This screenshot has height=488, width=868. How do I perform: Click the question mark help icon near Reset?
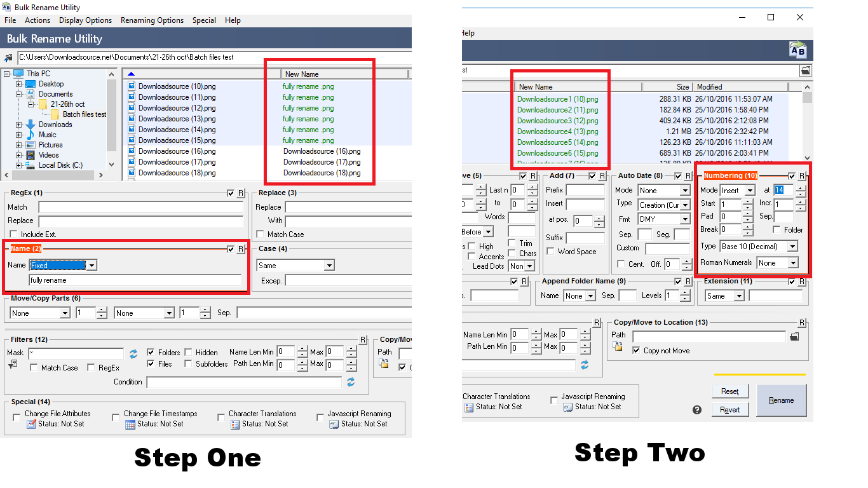[x=697, y=410]
